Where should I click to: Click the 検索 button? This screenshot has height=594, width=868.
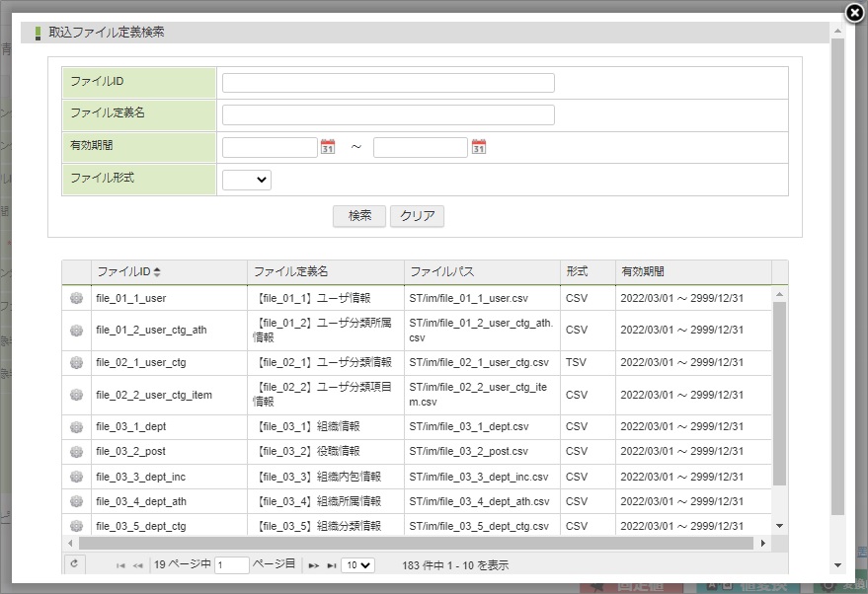[359, 216]
